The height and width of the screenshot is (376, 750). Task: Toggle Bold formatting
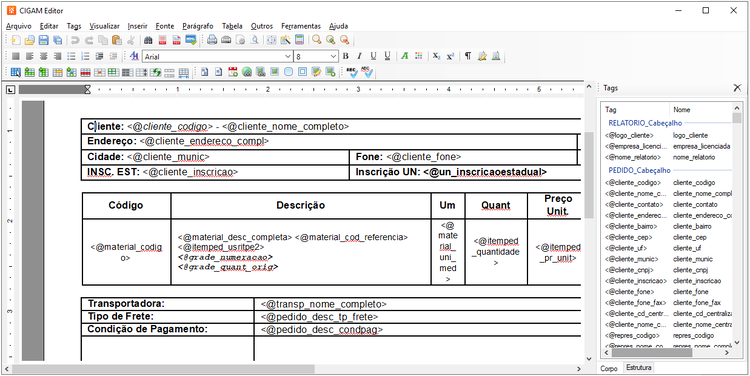tap(346, 56)
